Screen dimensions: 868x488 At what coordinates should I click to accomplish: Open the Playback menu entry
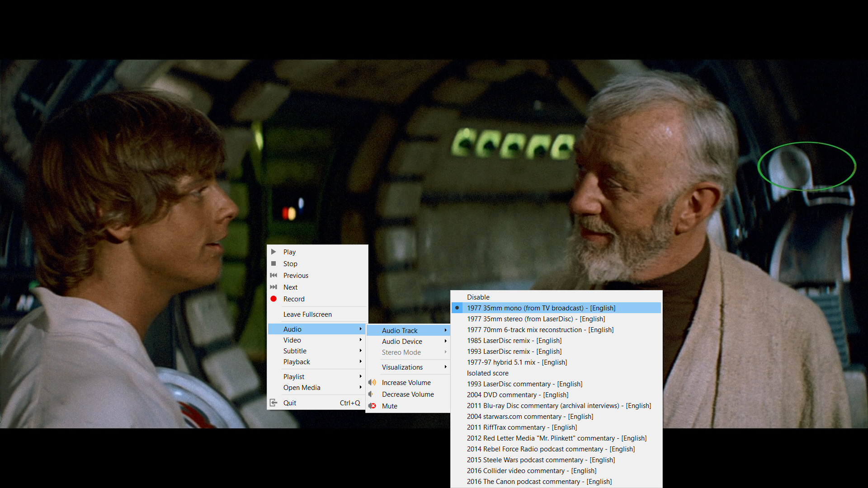(317, 361)
